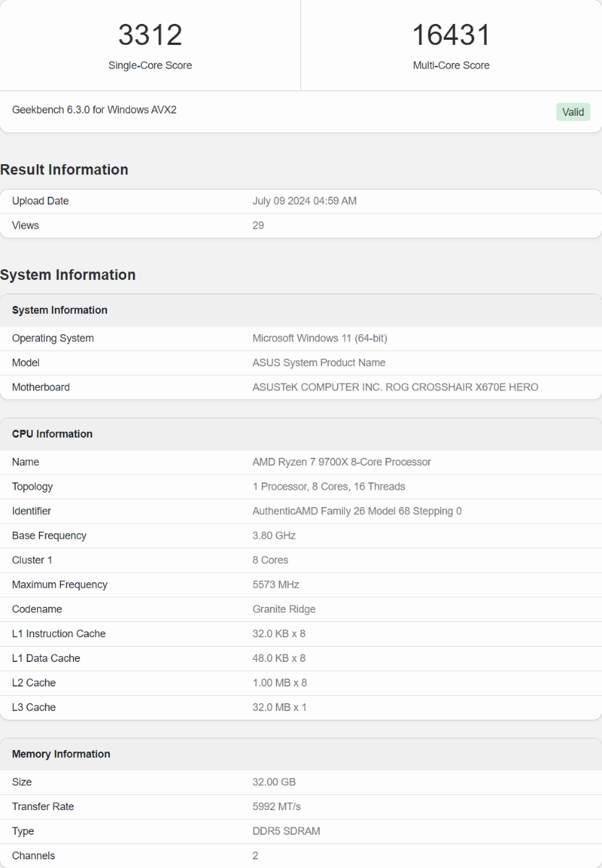
Task: Click the 5573 MHz maximum frequency value
Action: point(276,585)
